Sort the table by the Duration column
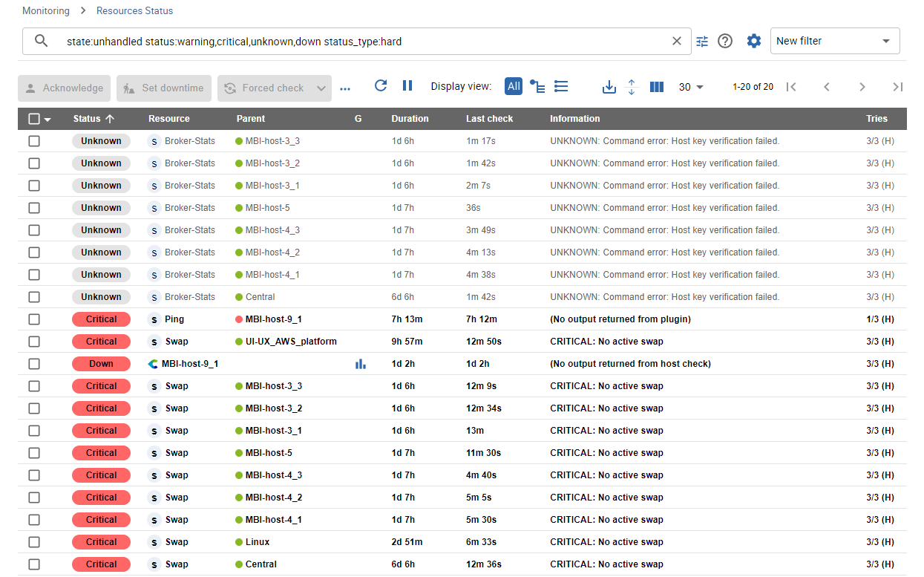Screen dimensions: 924x577 pos(410,119)
